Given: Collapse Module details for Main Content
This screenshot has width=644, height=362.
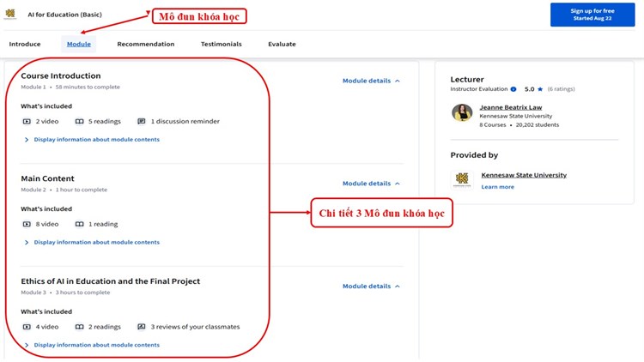Looking at the screenshot, I should (x=371, y=184).
